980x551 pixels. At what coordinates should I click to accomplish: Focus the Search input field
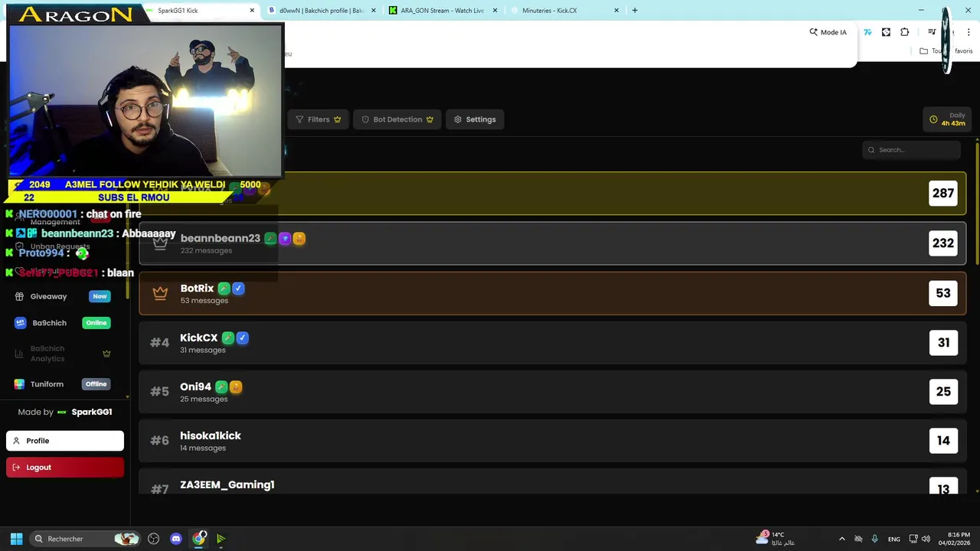pyautogui.click(x=911, y=150)
